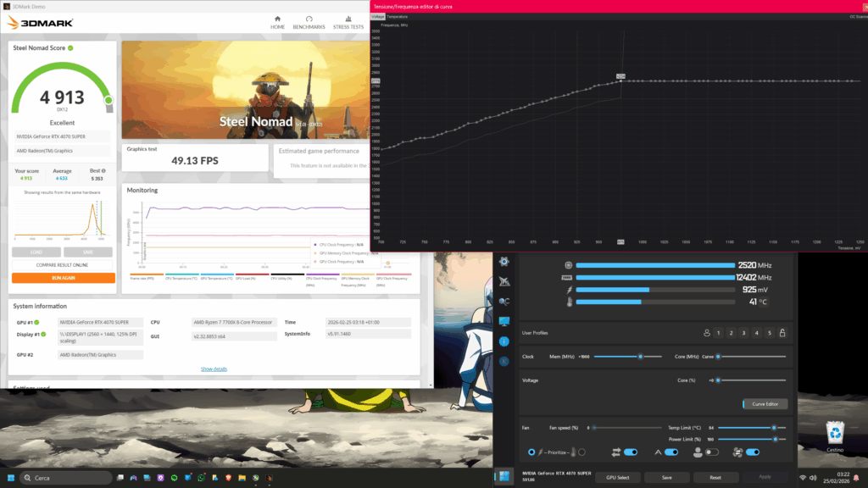The image size is (868, 488).
Task: Click the selected curve point at 975 mV
Action: pos(620,80)
